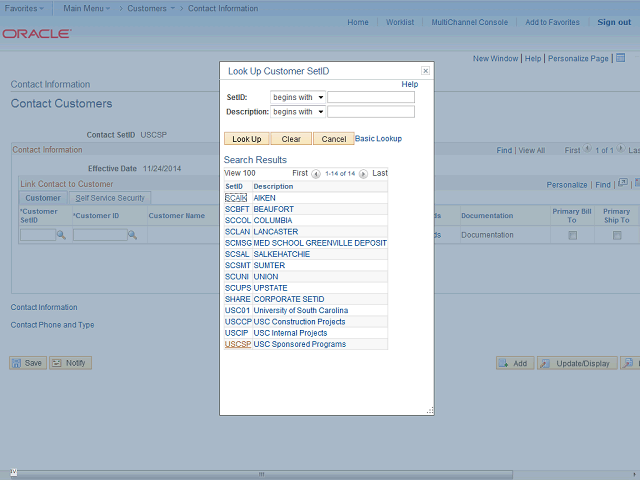Viewport: 640px width, 480px height.
Task: Click the horizontal scrollbar at page bottom
Action: click(261, 474)
